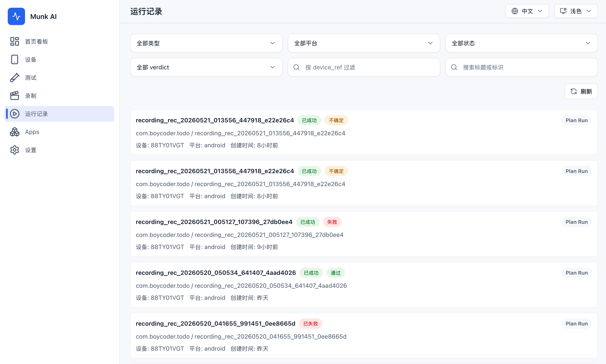Click the Munk AI pulse logo icon
Viewport: 606px width, 364px height.
coord(16,16)
